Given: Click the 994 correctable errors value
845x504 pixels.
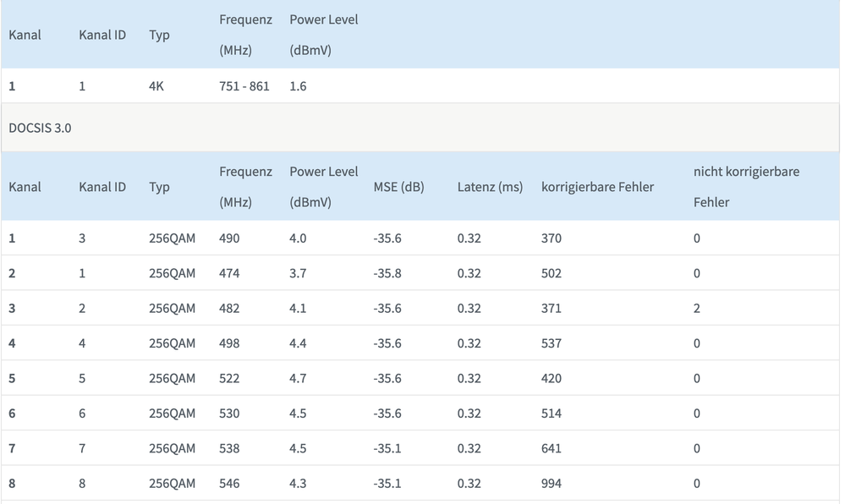Looking at the screenshot, I should 551,484.
